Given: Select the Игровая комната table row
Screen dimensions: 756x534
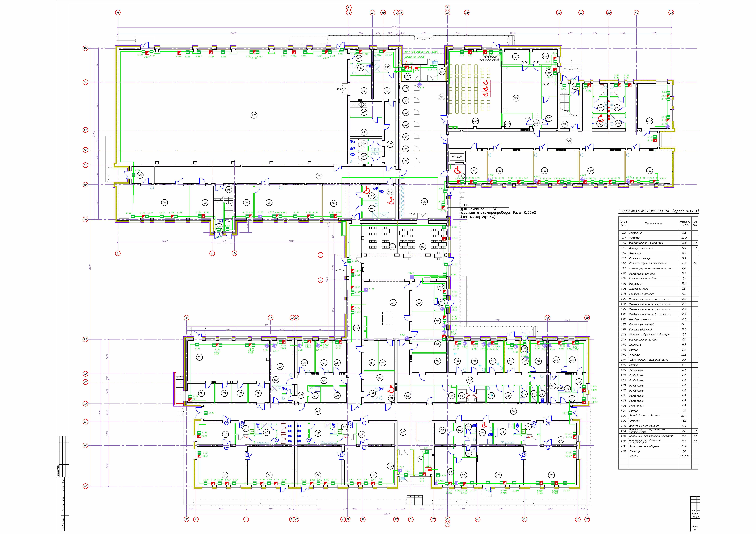Looking at the screenshot, I should tap(640, 319).
